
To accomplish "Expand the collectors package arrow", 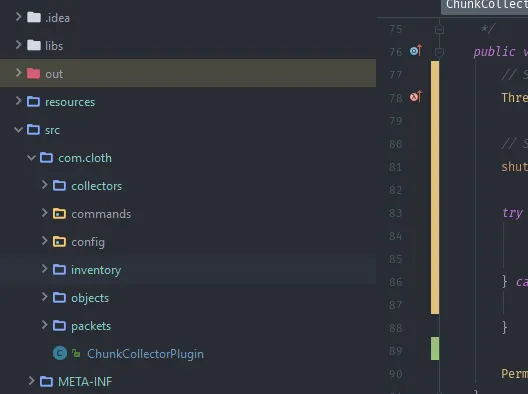I will tap(44, 185).
